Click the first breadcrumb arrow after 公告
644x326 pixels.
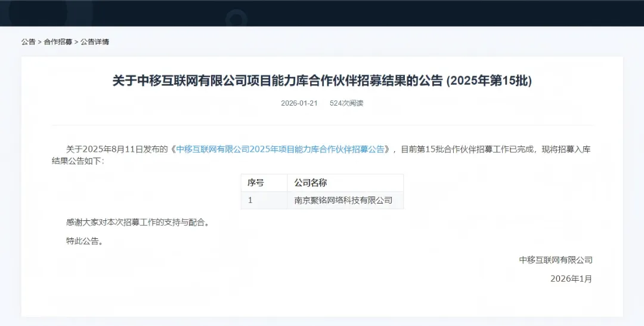pos(40,42)
